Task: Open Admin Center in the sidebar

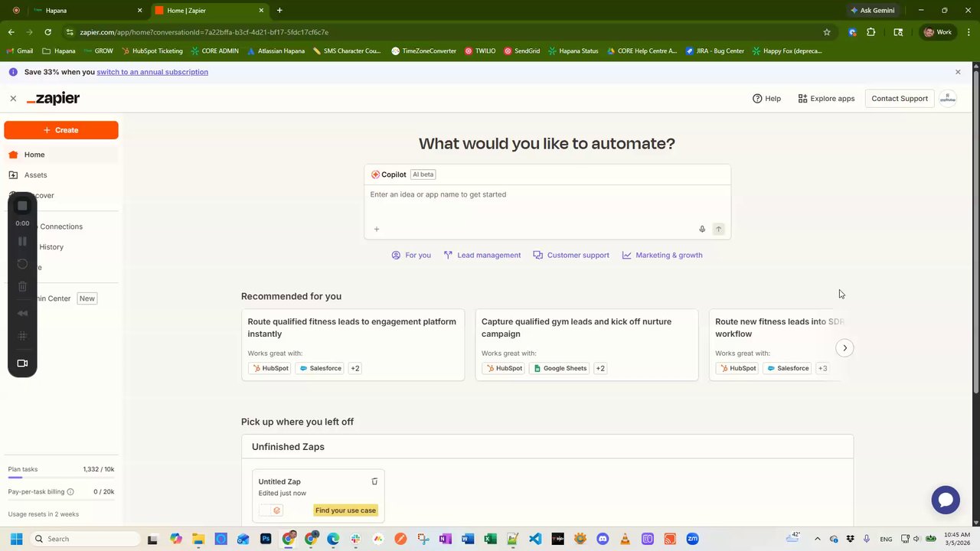Action: point(61,298)
